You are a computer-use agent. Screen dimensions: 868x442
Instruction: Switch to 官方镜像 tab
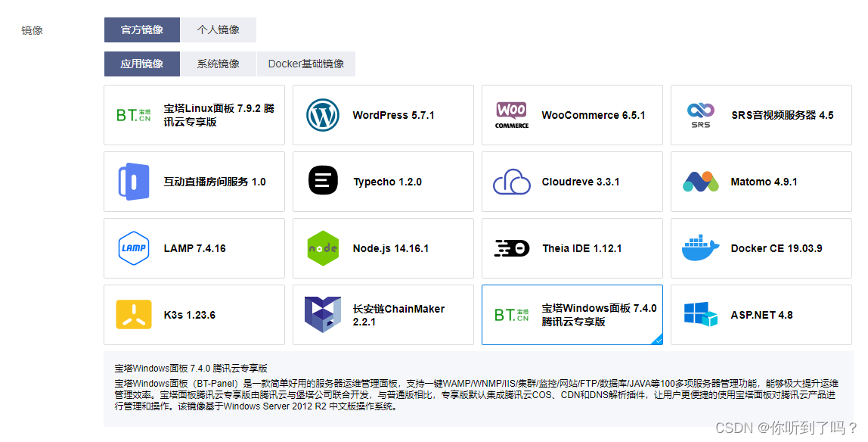point(141,30)
